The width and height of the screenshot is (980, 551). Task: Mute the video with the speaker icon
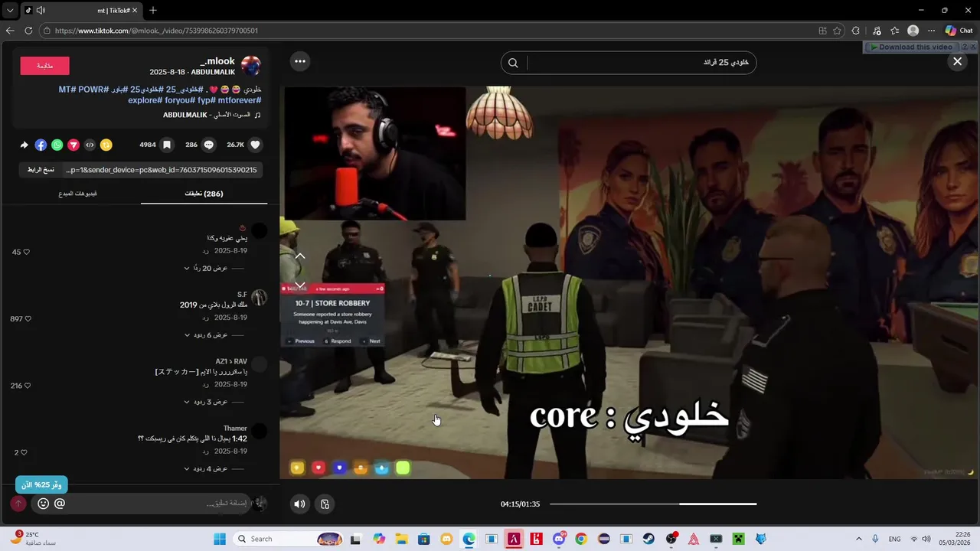[x=299, y=504]
